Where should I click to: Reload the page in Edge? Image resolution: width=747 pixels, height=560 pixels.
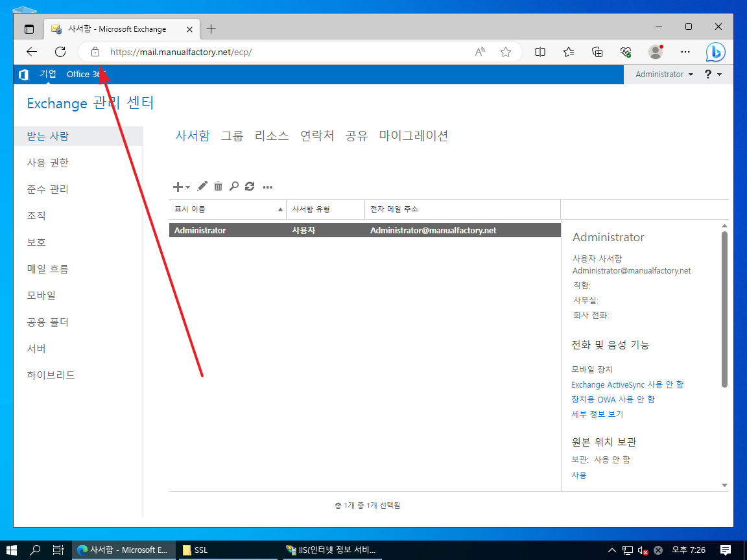[x=60, y=52]
